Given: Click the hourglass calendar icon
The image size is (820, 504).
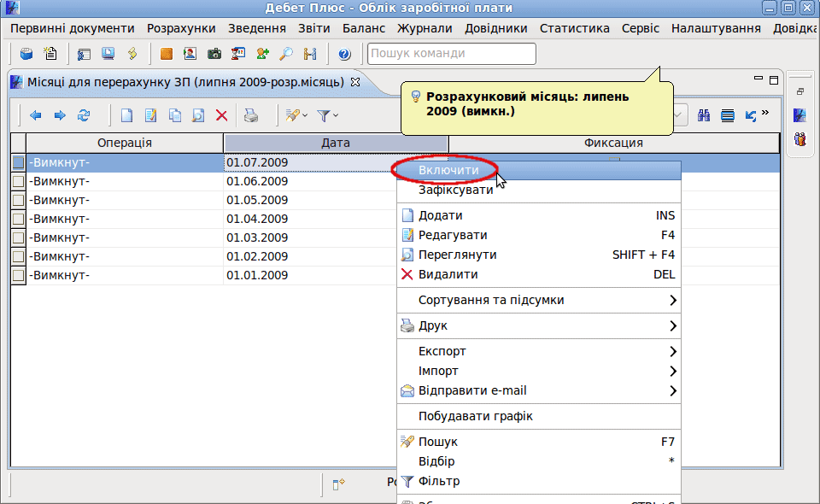Looking at the screenshot, I should tap(238, 53).
